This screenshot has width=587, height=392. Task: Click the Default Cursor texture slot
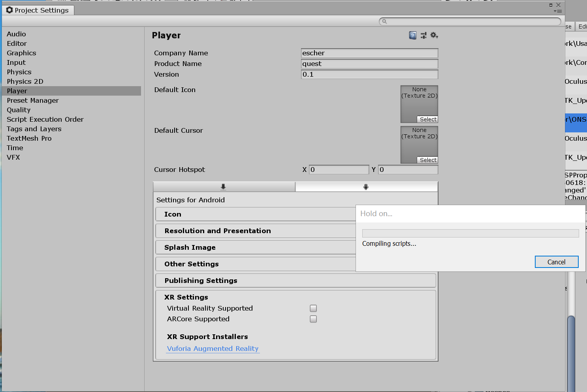(419, 145)
